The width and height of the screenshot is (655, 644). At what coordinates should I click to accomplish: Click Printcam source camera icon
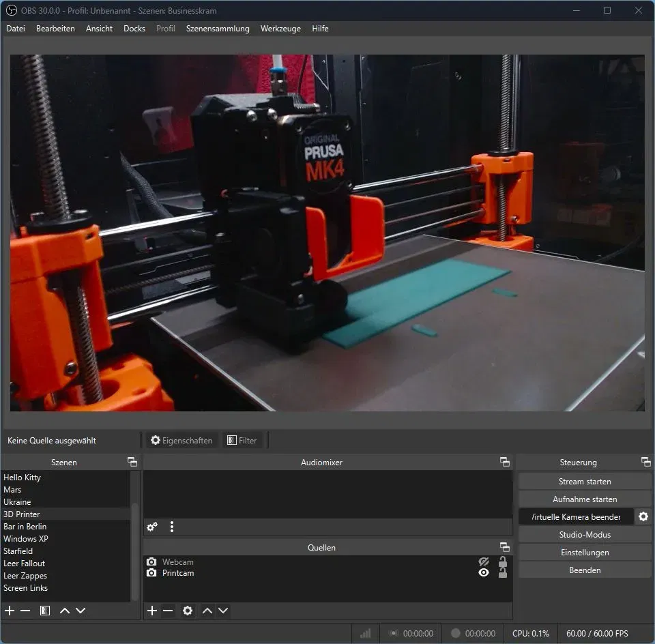coord(151,572)
